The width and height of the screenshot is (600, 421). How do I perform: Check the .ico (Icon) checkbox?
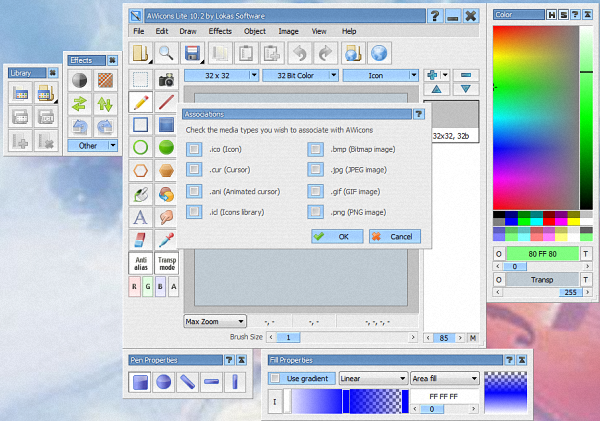pyautogui.click(x=194, y=149)
